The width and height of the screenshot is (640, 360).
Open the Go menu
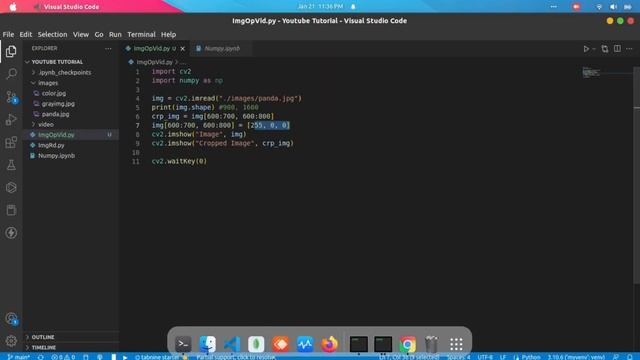tap(99, 35)
